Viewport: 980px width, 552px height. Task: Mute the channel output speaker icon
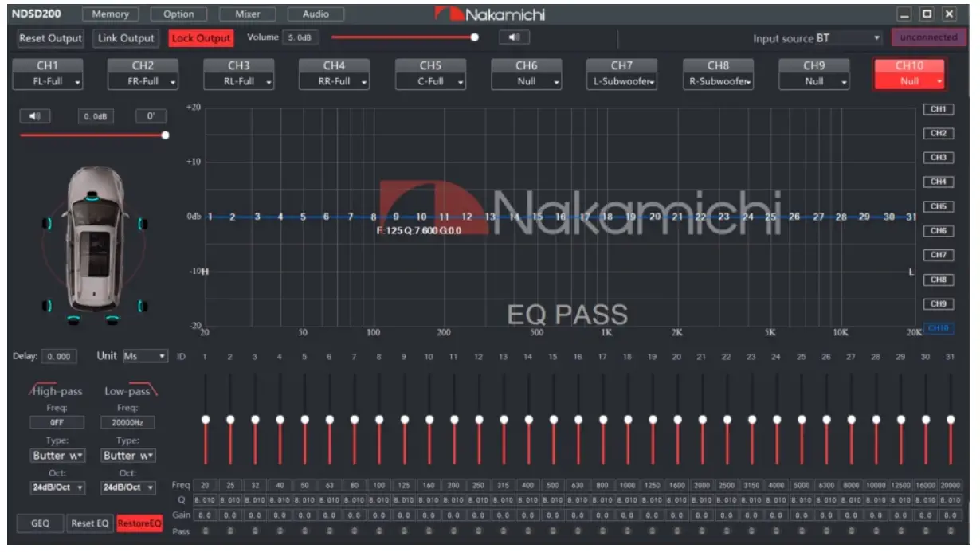pyautogui.click(x=35, y=116)
